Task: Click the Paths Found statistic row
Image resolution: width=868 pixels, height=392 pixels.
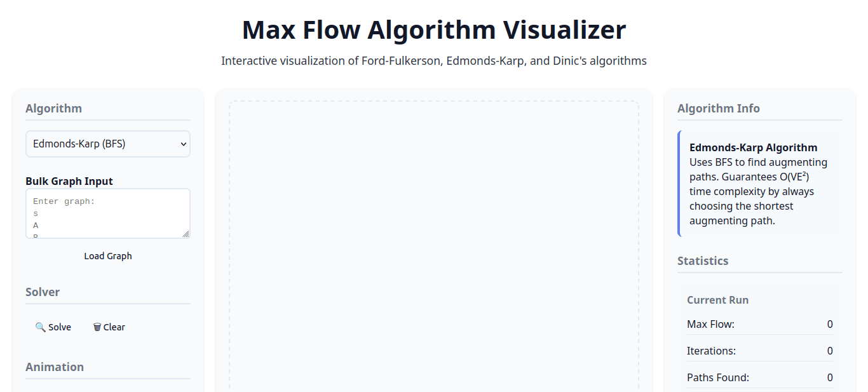Action: [x=759, y=377]
